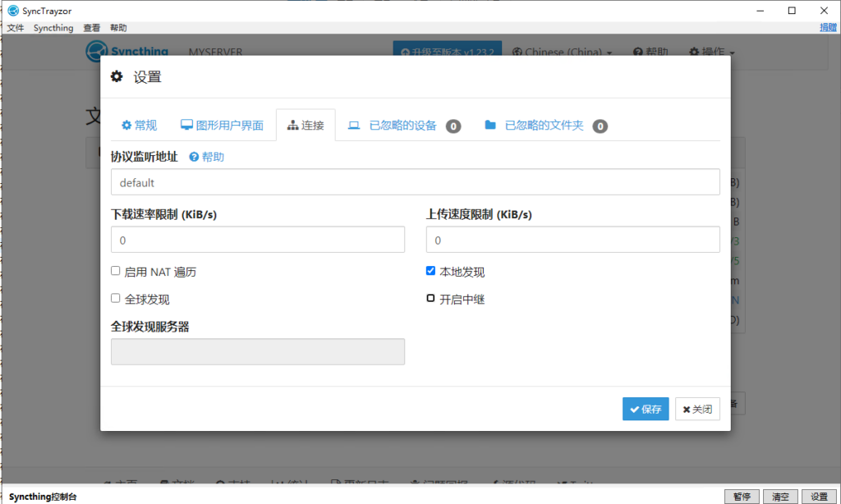Select the 连接 tab

click(x=306, y=126)
